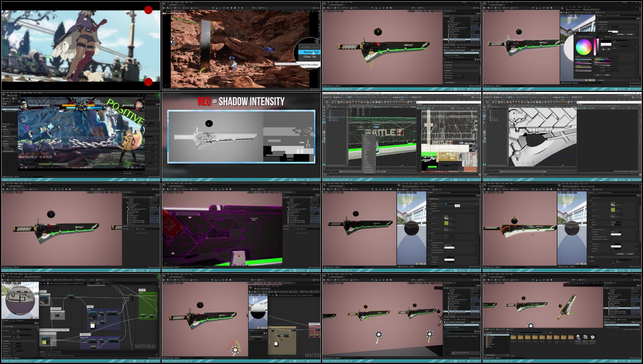Open Preview State in the Material Graph toolbar

(68, 280)
